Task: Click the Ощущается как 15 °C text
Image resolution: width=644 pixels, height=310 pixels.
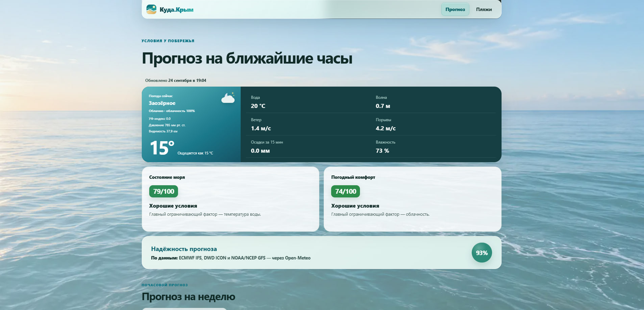Action: pos(195,153)
